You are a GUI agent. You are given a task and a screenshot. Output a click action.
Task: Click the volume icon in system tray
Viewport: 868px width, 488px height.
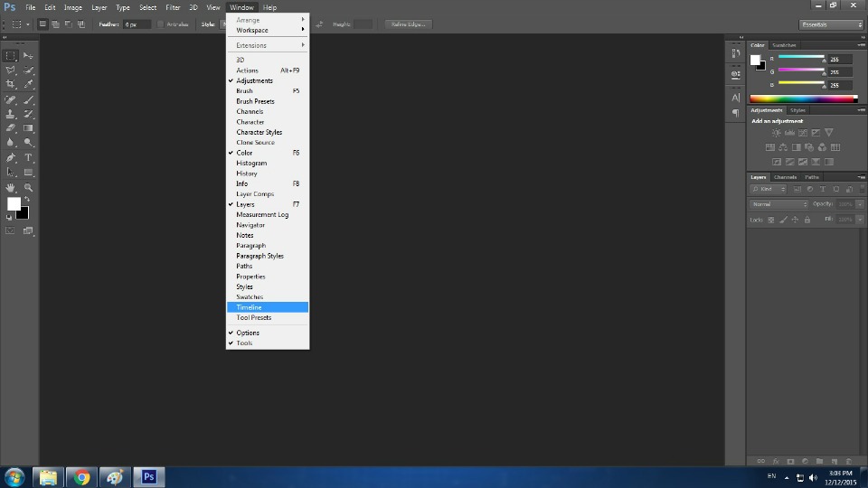[813, 477]
